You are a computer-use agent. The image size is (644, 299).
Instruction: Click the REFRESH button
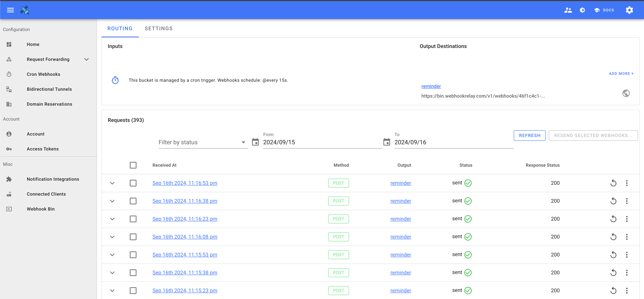[529, 135]
